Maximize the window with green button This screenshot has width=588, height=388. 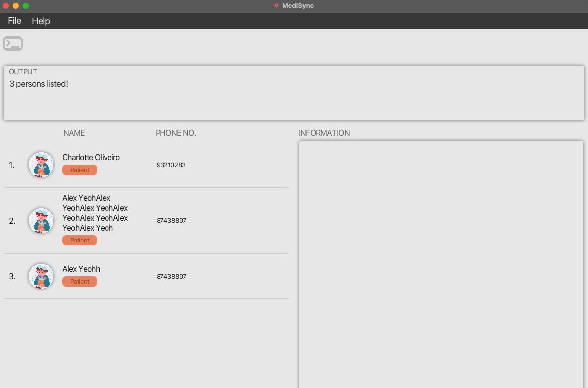[25, 5]
